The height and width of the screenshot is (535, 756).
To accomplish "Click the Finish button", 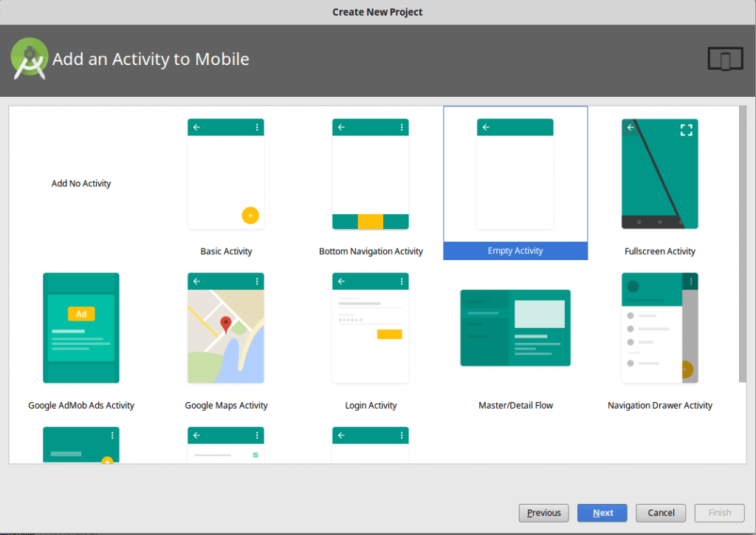I will tap(719, 513).
